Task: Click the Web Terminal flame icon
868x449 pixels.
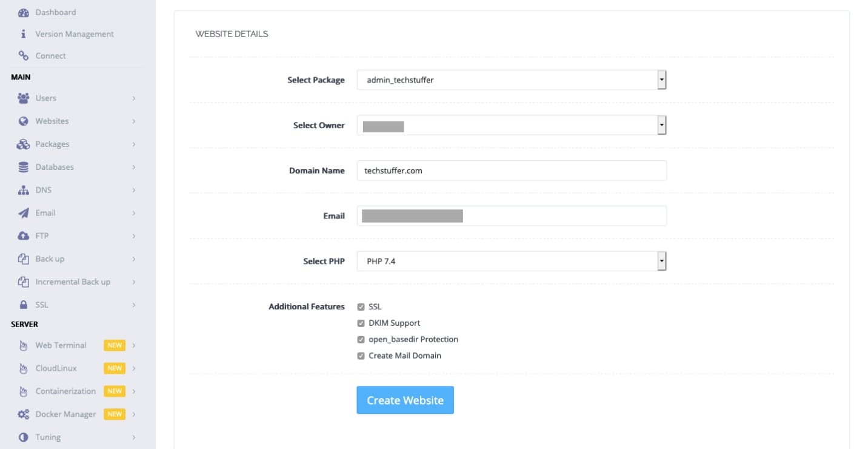Action: click(24, 345)
